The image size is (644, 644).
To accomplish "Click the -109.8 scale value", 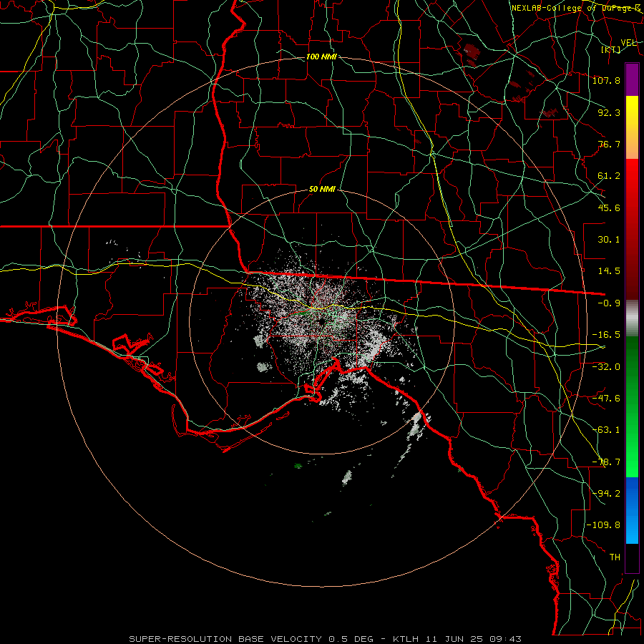I will pos(603,525).
